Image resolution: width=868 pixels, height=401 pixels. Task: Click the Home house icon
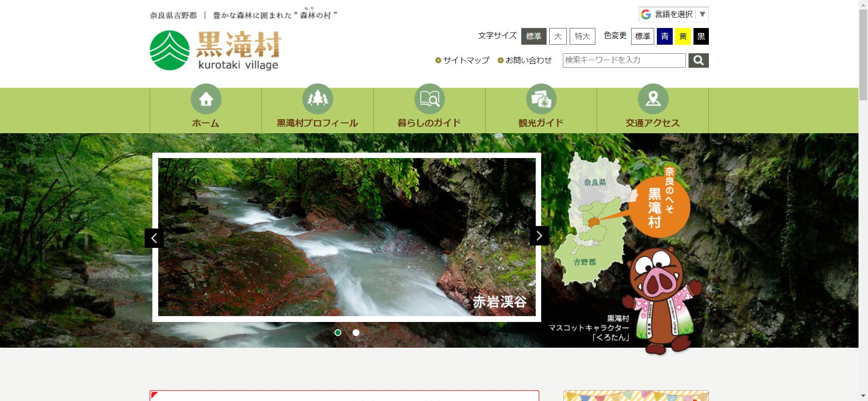tap(206, 99)
